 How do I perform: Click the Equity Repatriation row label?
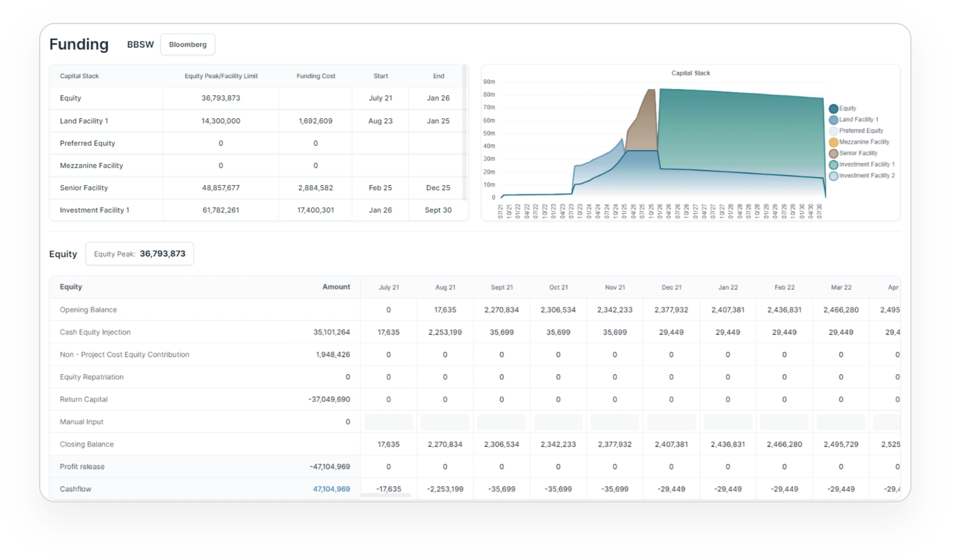[x=92, y=377]
